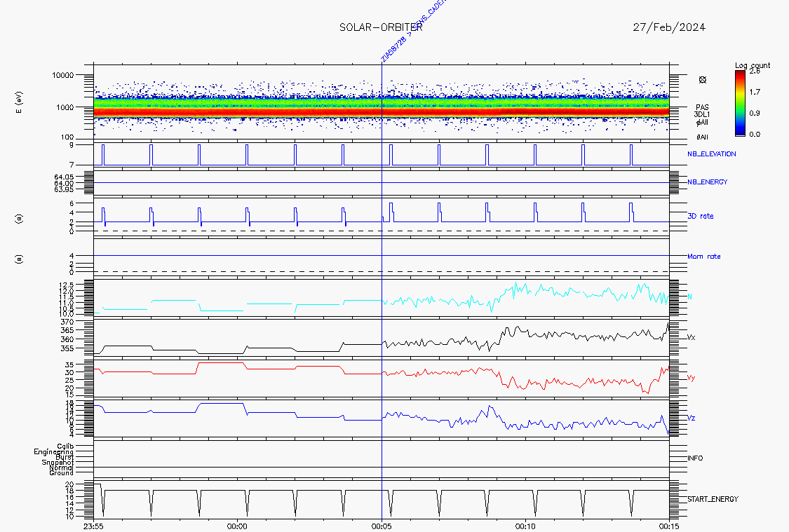Click the θAll label
Image resolution: width=789 pixels, height=532 pixels.
coord(702,137)
